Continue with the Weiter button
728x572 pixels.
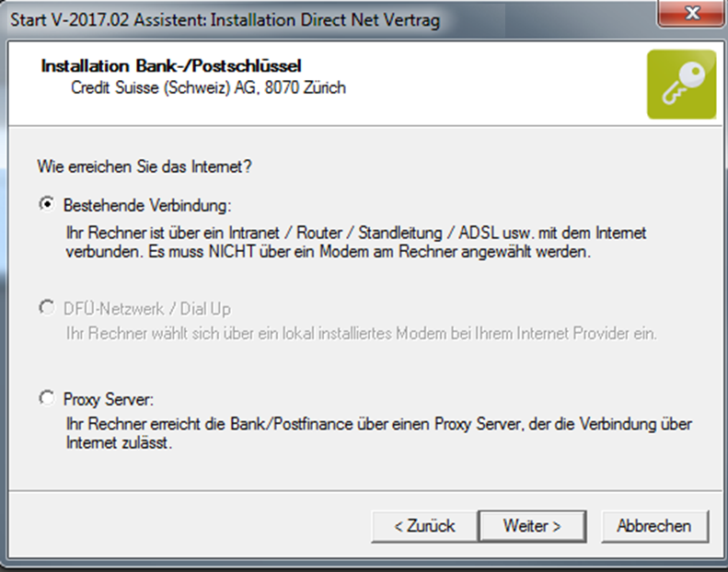(532, 527)
